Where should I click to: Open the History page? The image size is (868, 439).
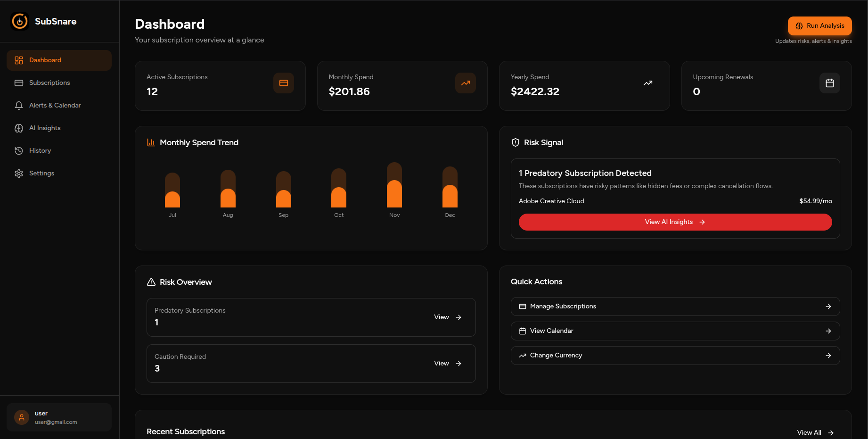[x=59, y=151]
